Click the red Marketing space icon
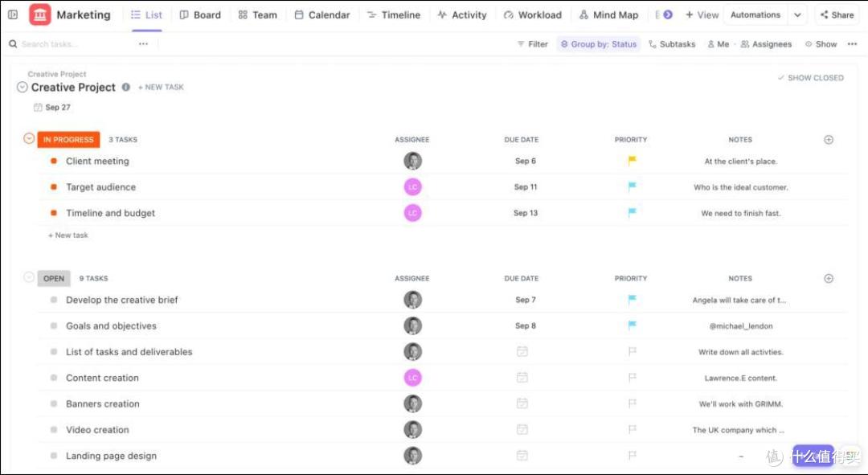 pos(40,15)
